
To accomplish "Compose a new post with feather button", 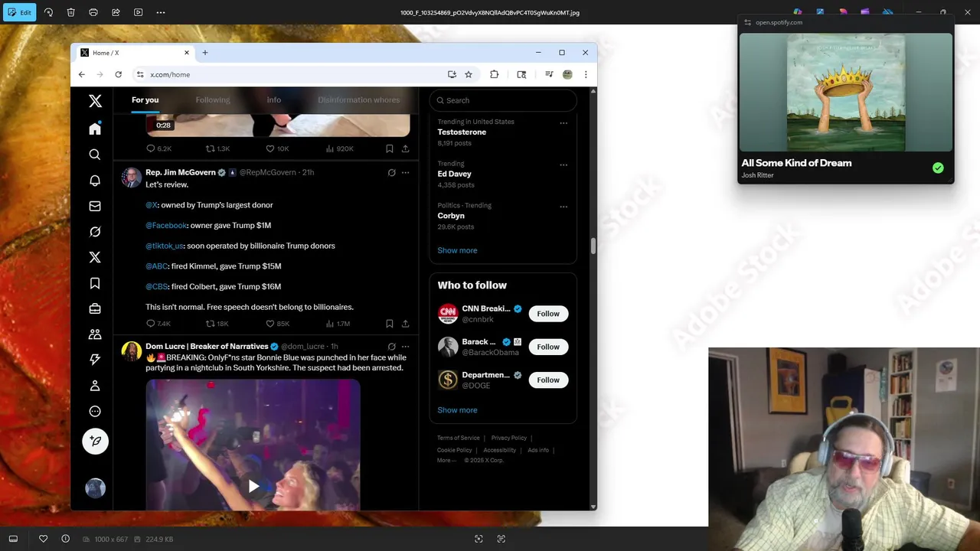I will click(x=95, y=441).
